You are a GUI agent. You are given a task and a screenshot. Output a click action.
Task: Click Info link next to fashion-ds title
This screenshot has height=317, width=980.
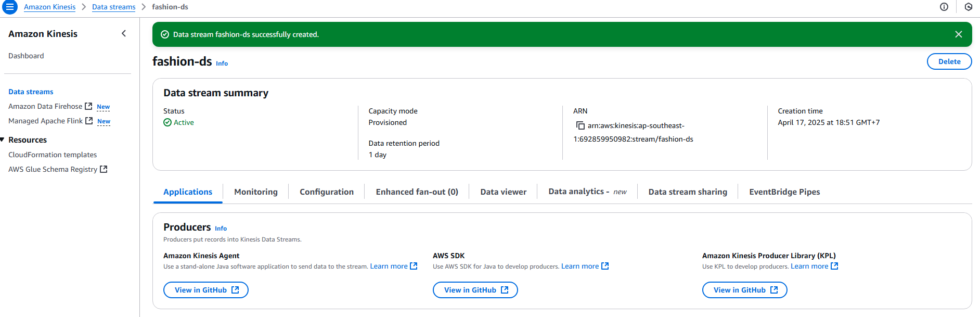pos(222,64)
